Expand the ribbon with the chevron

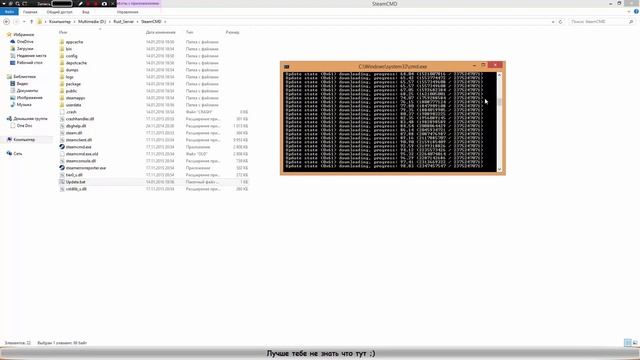click(x=629, y=12)
